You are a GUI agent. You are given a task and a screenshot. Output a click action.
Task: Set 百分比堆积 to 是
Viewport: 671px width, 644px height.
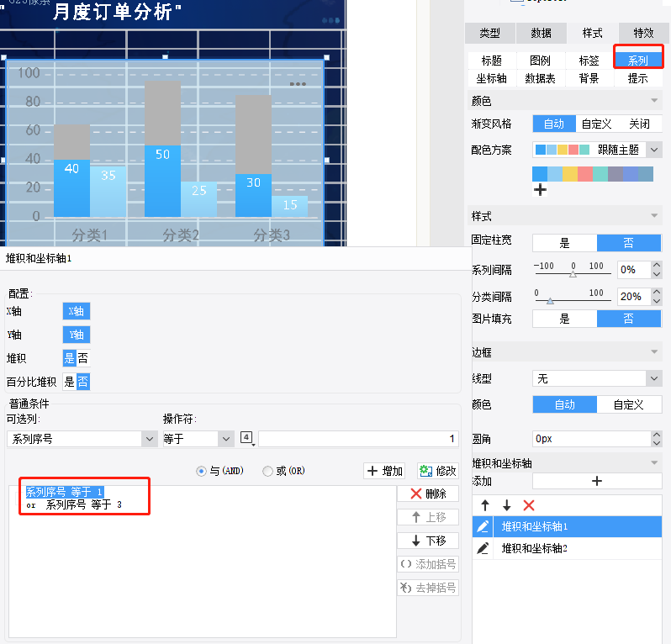pos(69,381)
